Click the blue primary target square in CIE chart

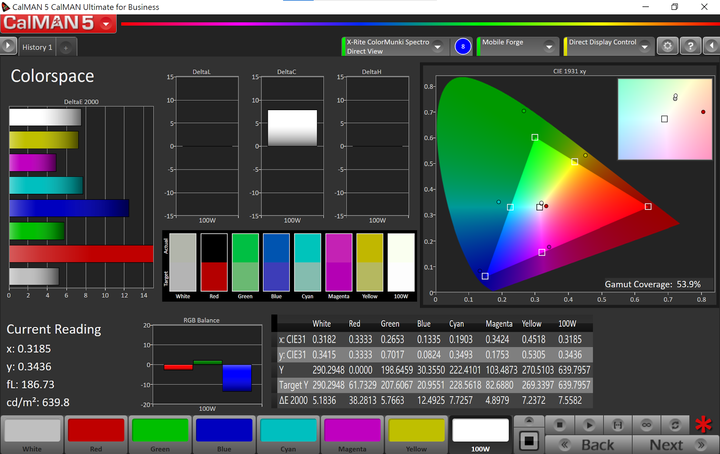(485, 276)
